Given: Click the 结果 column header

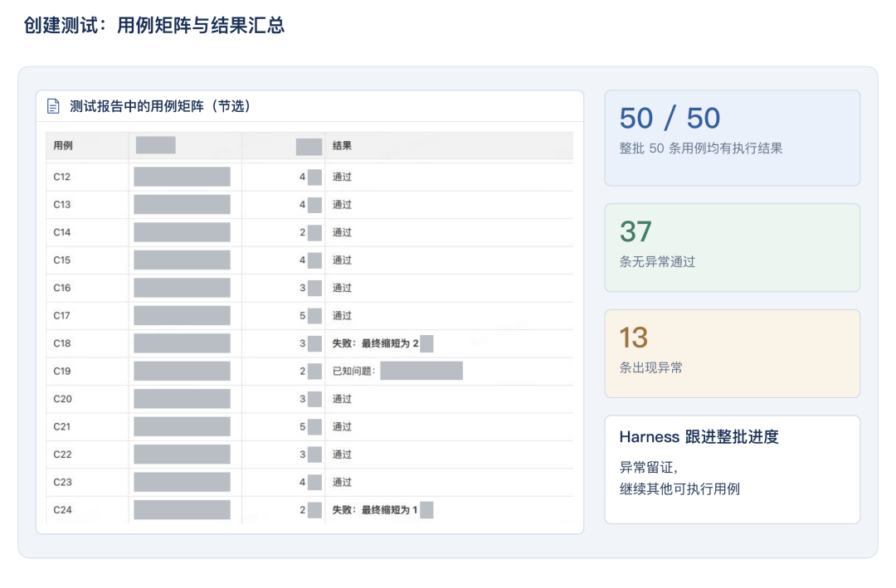Looking at the screenshot, I should tap(342, 146).
